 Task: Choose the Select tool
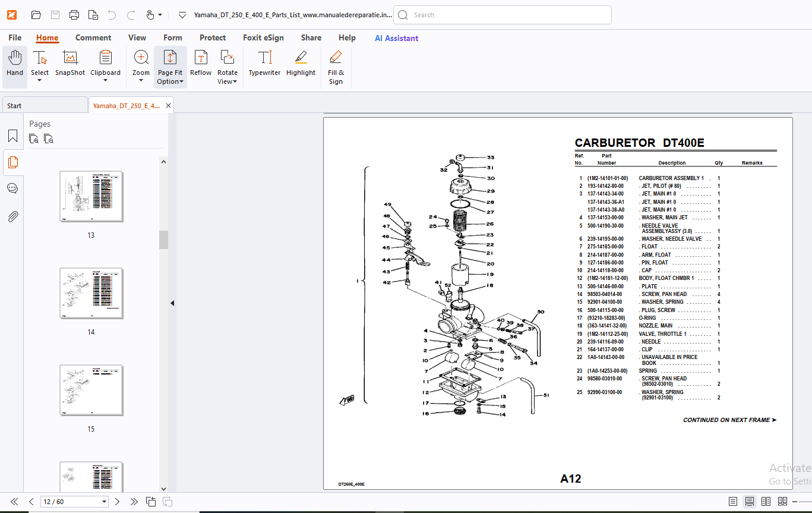[x=40, y=63]
